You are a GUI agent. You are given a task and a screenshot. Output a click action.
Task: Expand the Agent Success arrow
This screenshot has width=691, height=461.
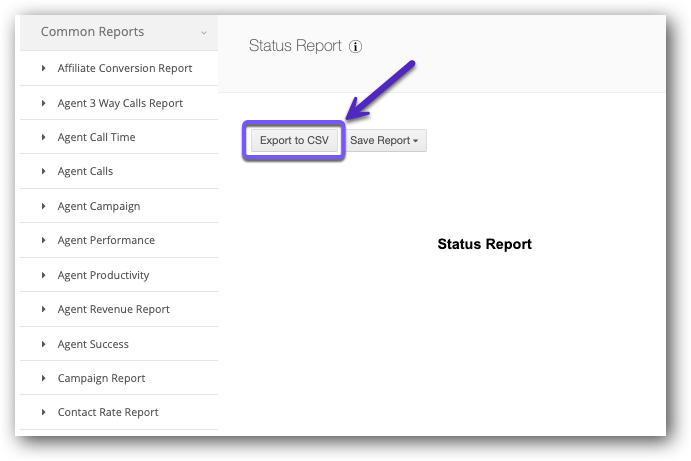click(x=43, y=344)
